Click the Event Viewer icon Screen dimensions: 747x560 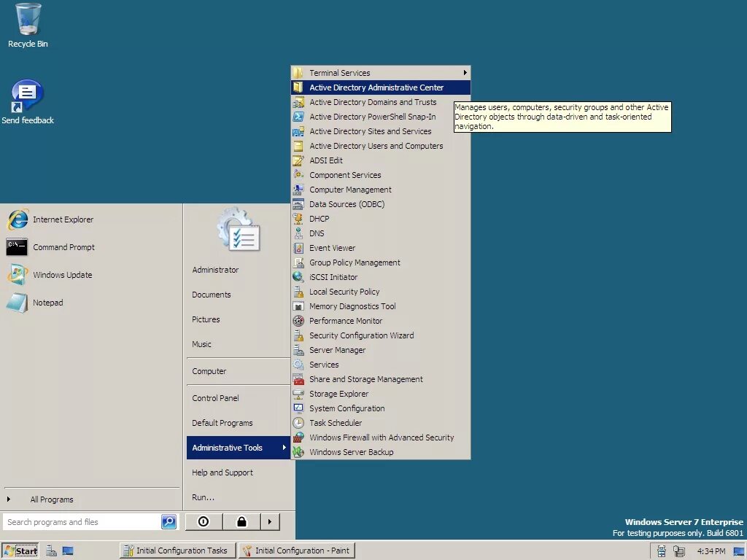click(298, 248)
